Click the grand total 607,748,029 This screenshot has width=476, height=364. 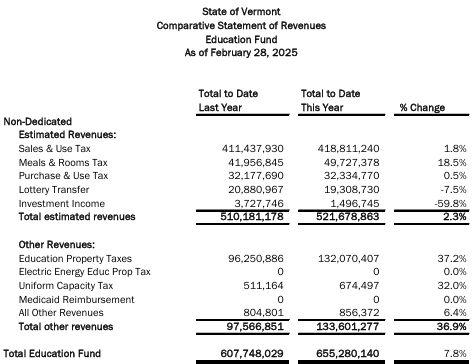252,354
